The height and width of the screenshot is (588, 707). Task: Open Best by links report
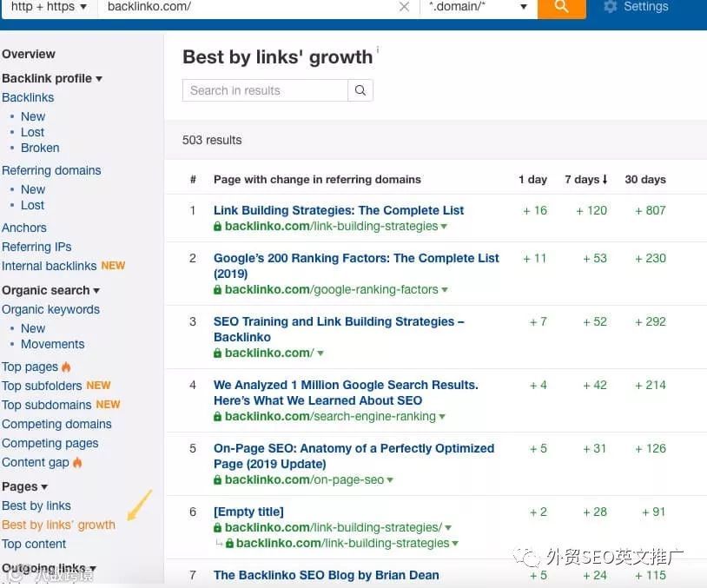[x=36, y=506]
